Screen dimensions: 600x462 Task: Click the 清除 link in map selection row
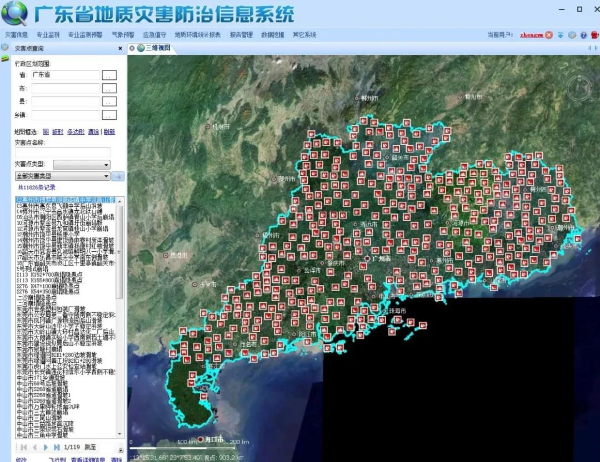click(x=93, y=132)
